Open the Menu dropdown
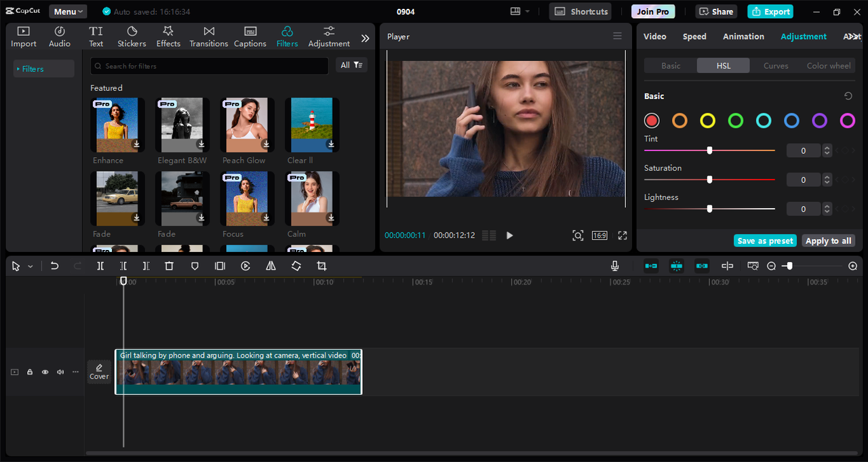This screenshot has width=868, height=462. 68,12
